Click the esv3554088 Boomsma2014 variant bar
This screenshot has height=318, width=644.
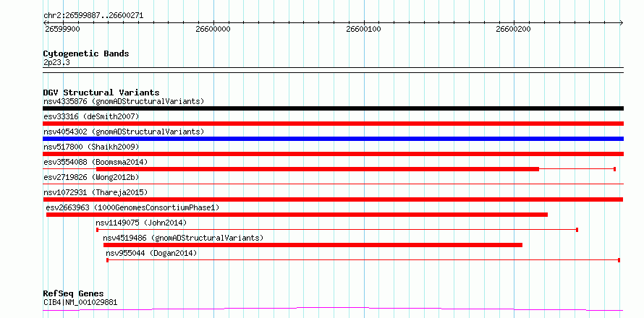(329, 169)
